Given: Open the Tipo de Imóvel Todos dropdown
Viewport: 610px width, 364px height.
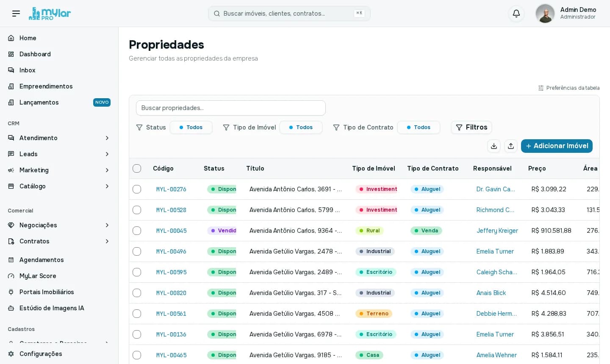Looking at the screenshot, I should click(301, 127).
